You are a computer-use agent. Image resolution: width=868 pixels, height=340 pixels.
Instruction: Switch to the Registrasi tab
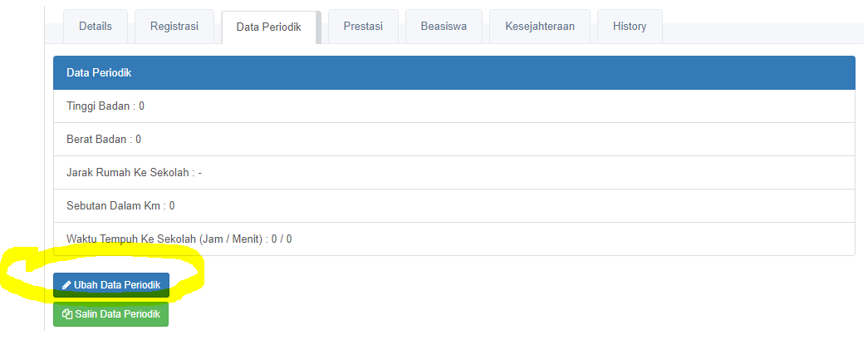174,26
